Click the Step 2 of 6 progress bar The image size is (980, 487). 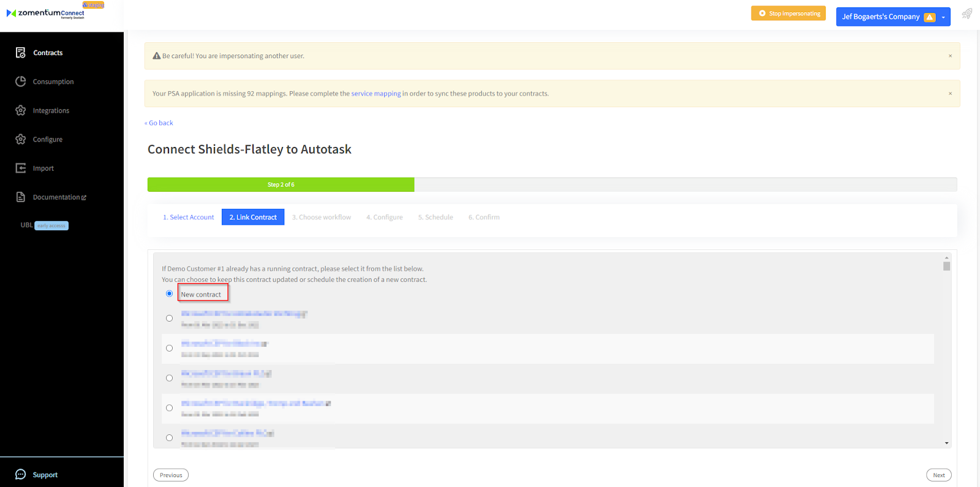point(281,184)
